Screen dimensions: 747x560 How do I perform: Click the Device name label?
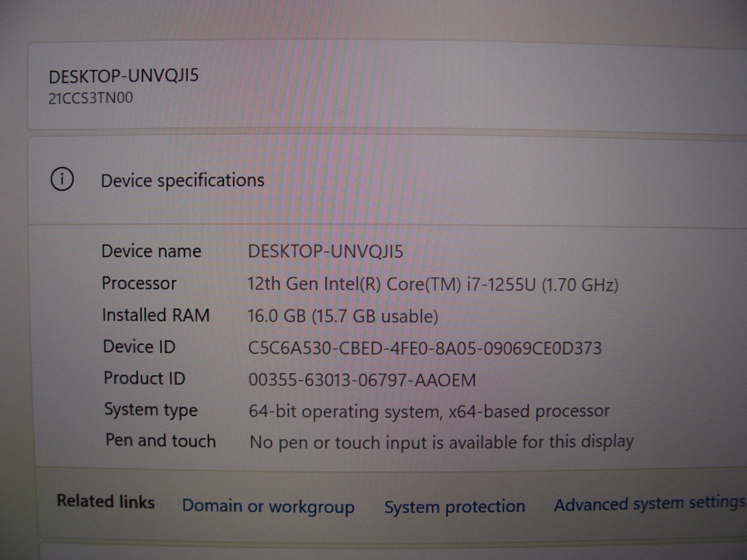151,251
